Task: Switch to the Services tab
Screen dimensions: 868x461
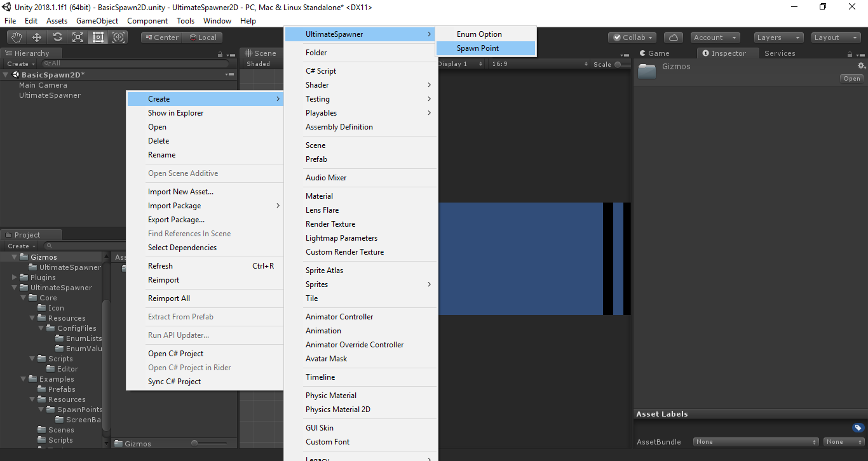Action: pyautogui.click(x=780, y=53)
